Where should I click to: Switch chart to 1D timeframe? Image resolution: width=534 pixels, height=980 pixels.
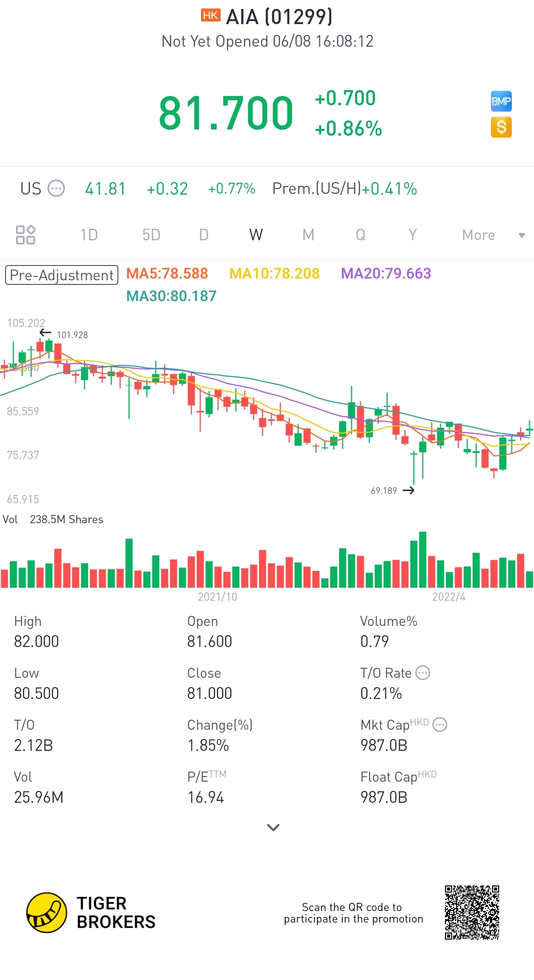tap(89, 235)
